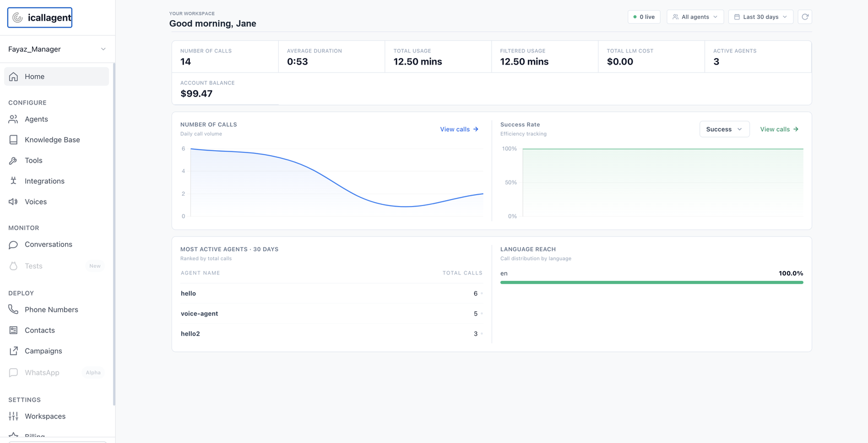The width and height of the screenshot is (868, 443).
Task: Click the Active Agents value 3
Action: [x=716, y=62]
